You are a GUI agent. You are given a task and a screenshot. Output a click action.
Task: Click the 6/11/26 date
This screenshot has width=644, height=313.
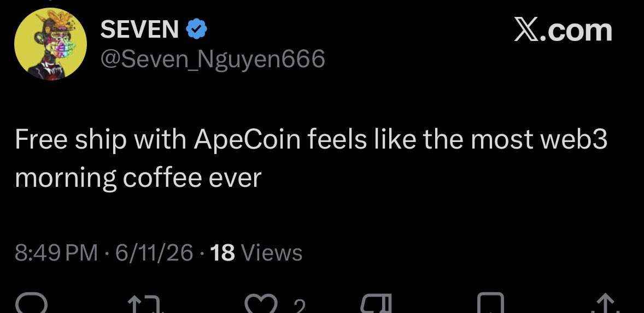point(154,252)
